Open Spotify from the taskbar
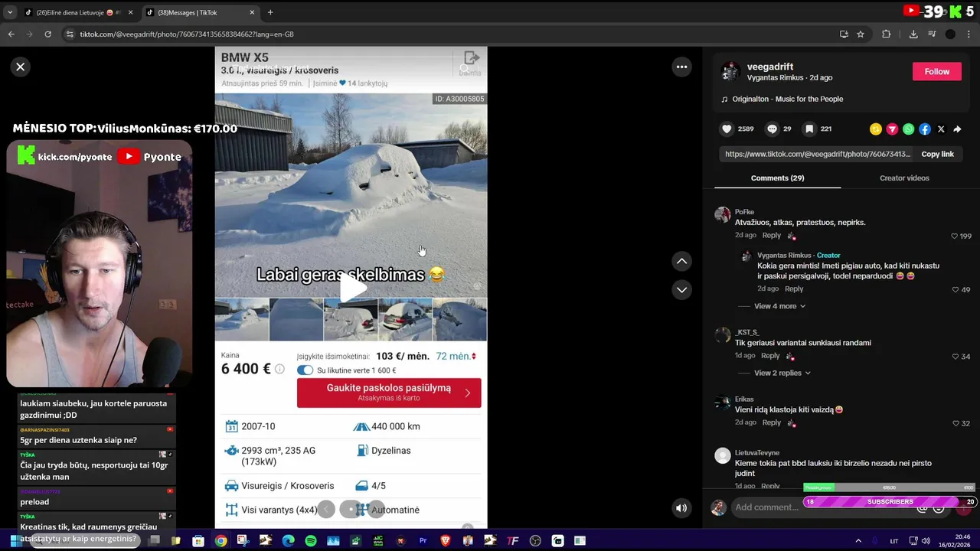The width and height of the screenshot is (980, 551). tap(311, 540)
